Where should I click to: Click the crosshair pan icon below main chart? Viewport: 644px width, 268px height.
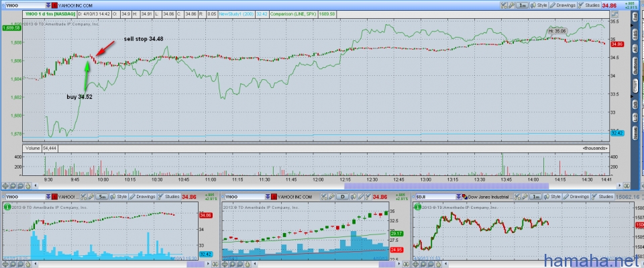[5, 186]
